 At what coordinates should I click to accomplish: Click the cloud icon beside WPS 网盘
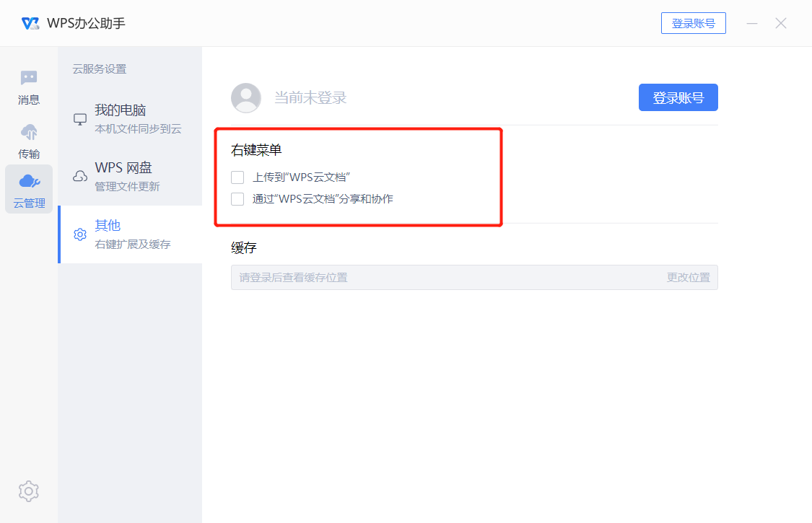point(80,177)
